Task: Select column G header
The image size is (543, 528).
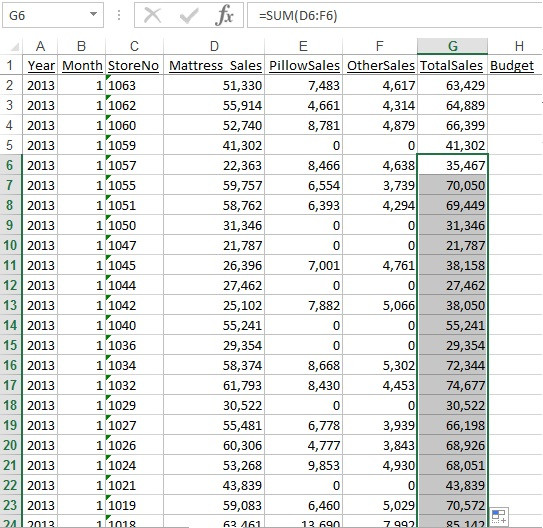Action: click(453, 46)
